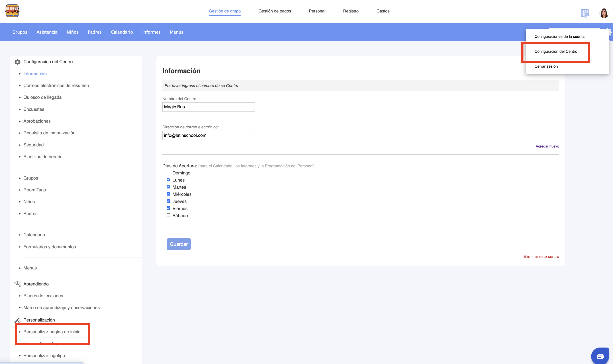Select Configuración del Centro in dropdown
613x364 pixels.
click(556, 52)
